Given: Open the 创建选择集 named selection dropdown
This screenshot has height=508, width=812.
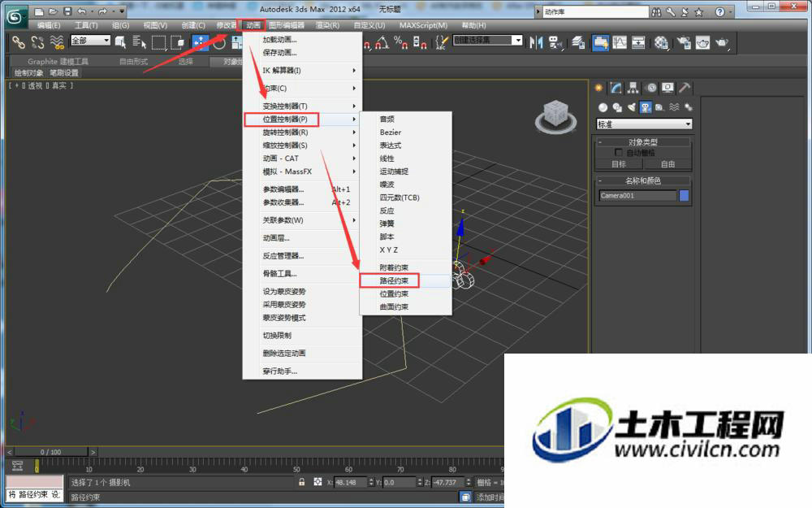Looking at the screenshot, I should (488, 41).
